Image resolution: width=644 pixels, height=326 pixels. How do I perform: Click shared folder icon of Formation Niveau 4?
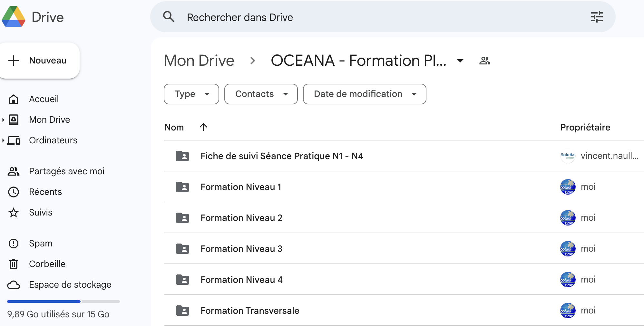coord(182,280)
